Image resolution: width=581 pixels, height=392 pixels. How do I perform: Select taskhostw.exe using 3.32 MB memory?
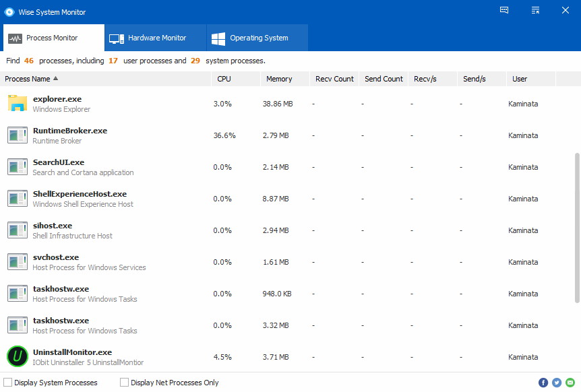[61, 321]
